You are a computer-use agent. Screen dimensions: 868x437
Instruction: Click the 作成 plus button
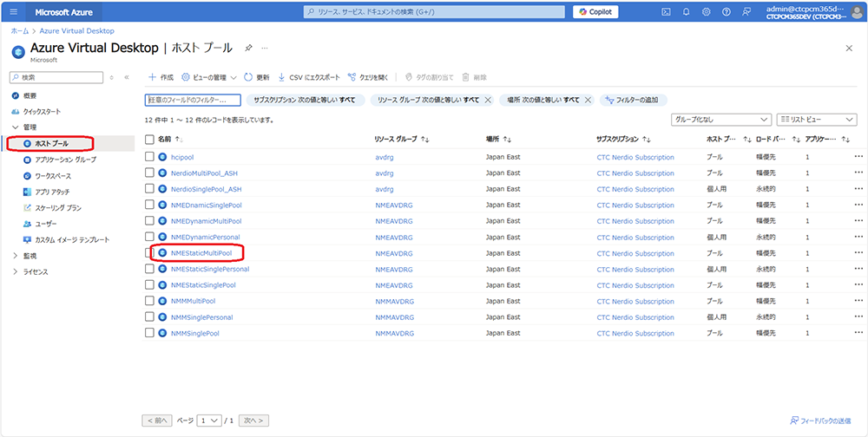[161, 77]
